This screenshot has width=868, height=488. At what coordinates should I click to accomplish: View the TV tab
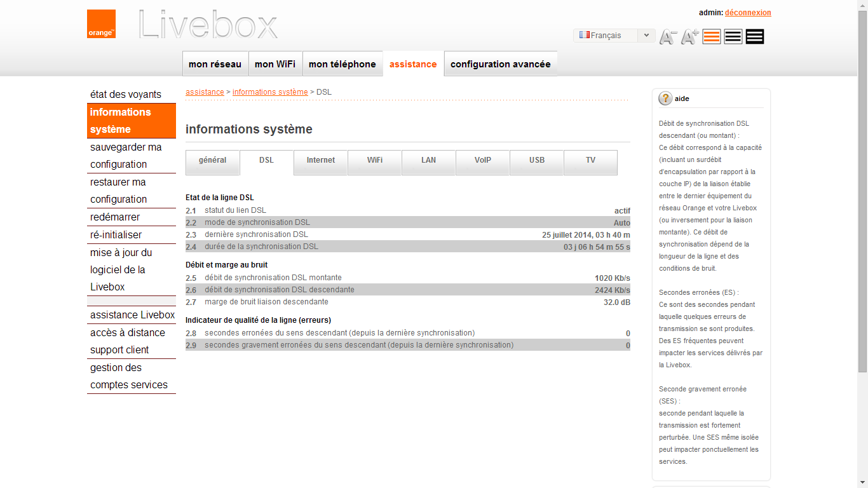click(x=590, y=162)
